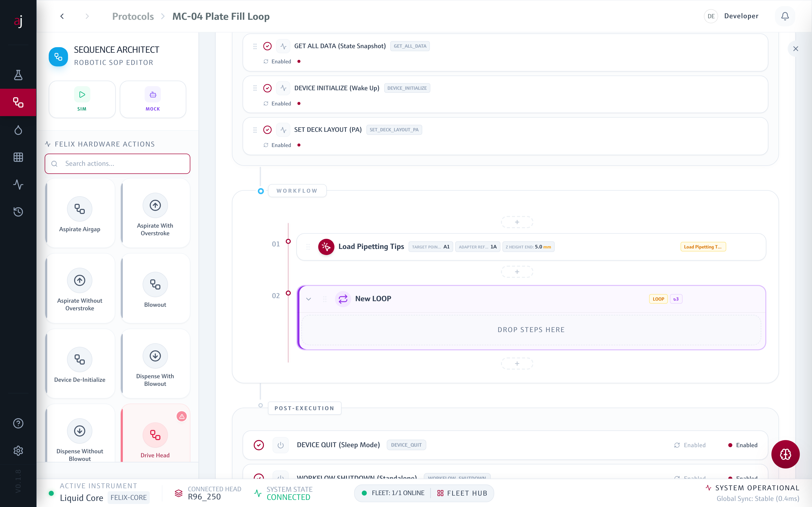Add a step below the New LOOP block
This screenshot has width=812, height=507.
517,364
